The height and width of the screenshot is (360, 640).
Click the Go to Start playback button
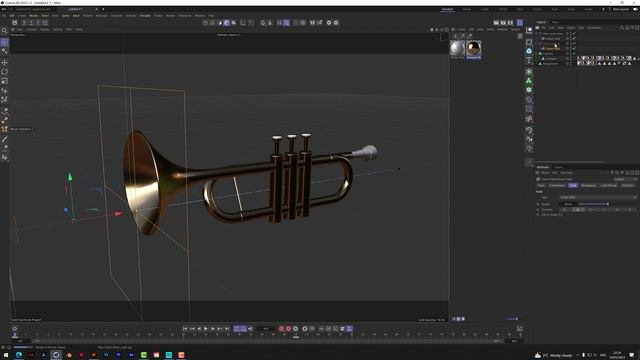(185, 329)
